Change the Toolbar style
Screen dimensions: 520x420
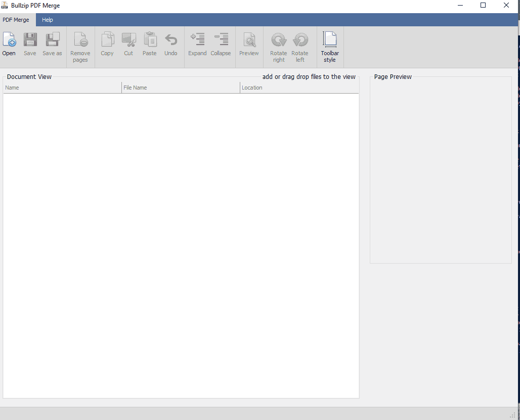330,40
